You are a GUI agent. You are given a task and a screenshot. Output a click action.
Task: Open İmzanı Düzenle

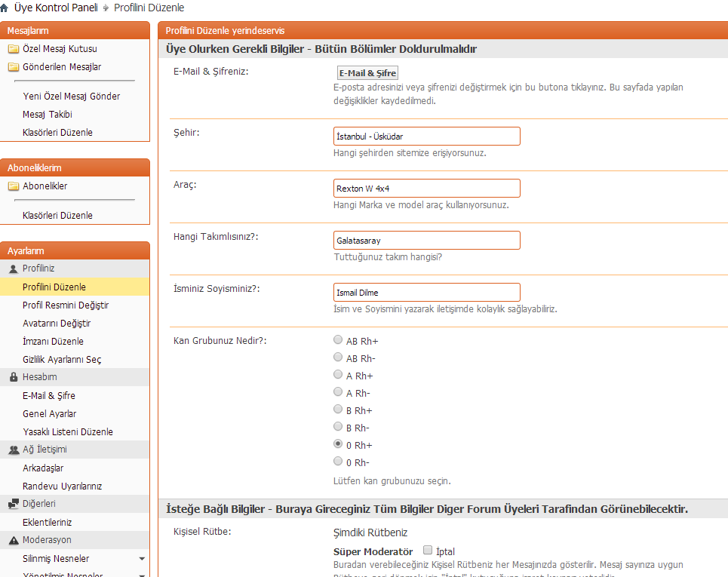coord(53,341)
